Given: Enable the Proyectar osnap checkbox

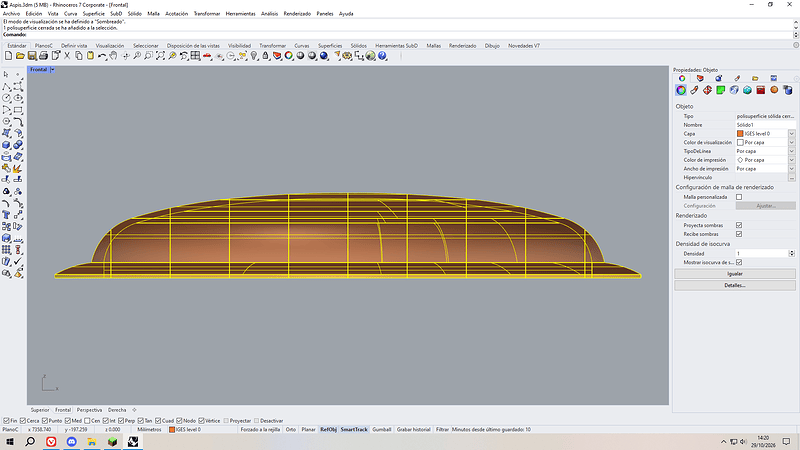Looking at the screenshot, I should click(x=226, y=421).
